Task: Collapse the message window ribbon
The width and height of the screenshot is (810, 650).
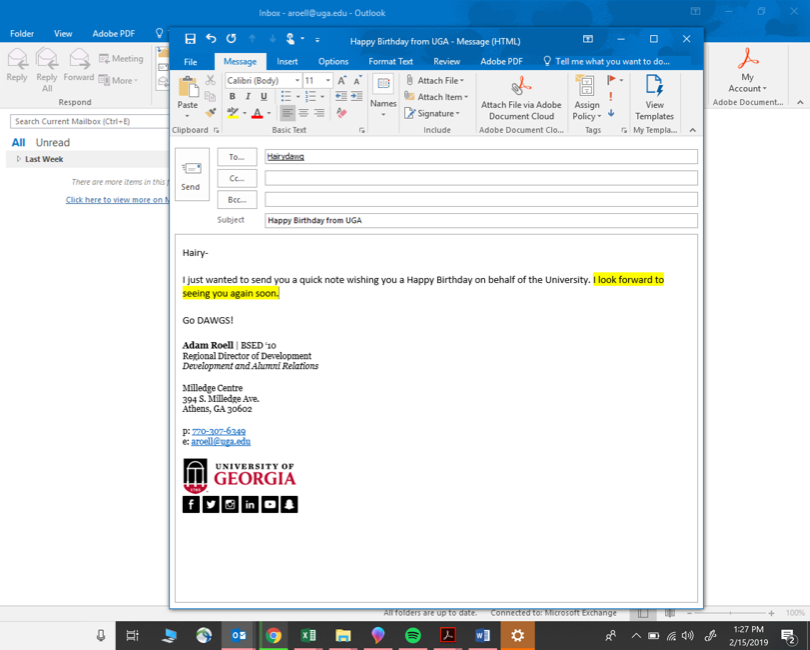Action: point(692,130)
